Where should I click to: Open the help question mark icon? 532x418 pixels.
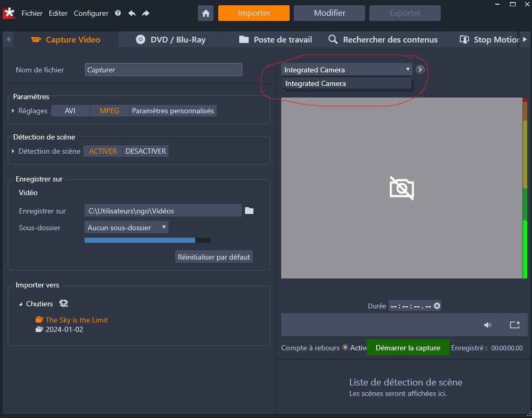[118, 13]
